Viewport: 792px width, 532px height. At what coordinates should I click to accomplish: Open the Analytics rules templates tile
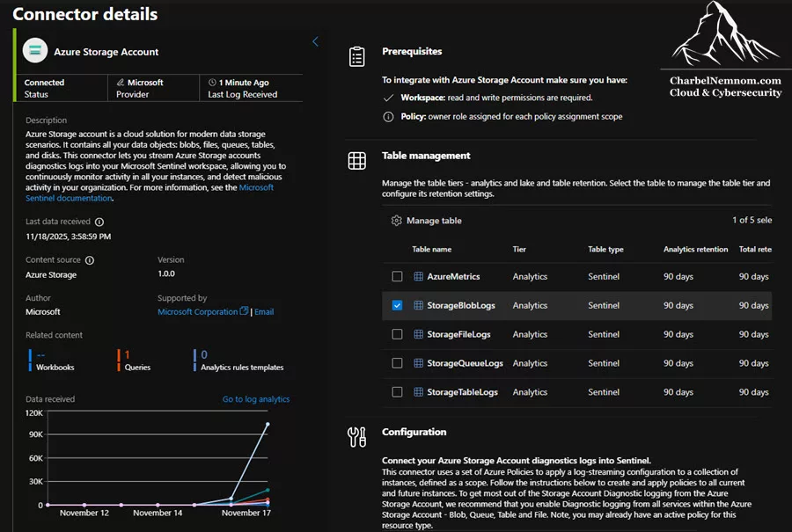[238, 361]
